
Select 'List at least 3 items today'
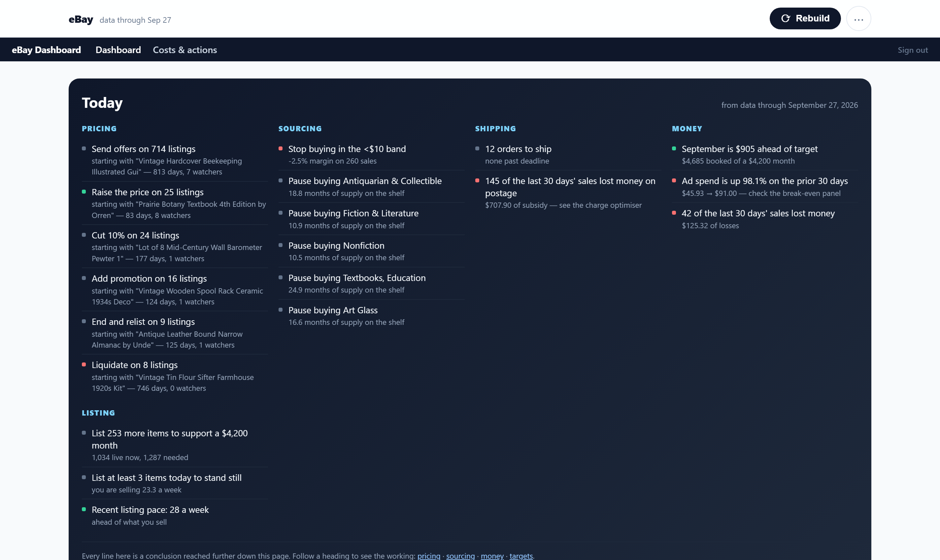tap(167, 478)
